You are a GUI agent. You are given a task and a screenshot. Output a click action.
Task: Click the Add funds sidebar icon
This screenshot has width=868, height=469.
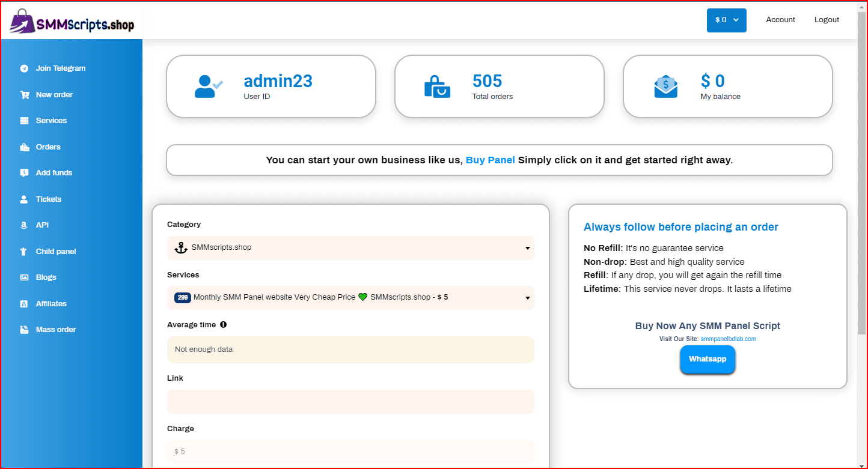click(24, 173)
